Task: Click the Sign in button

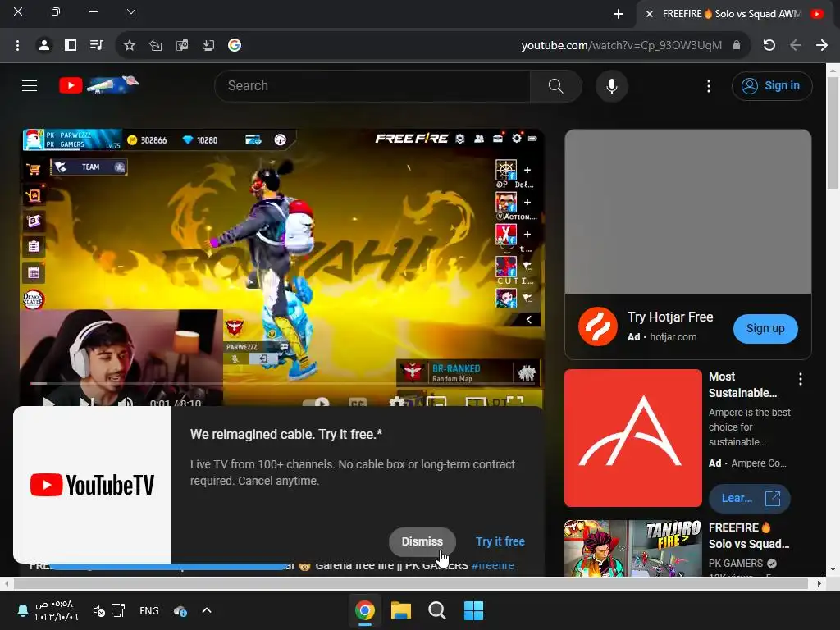Action: [771, 85]
